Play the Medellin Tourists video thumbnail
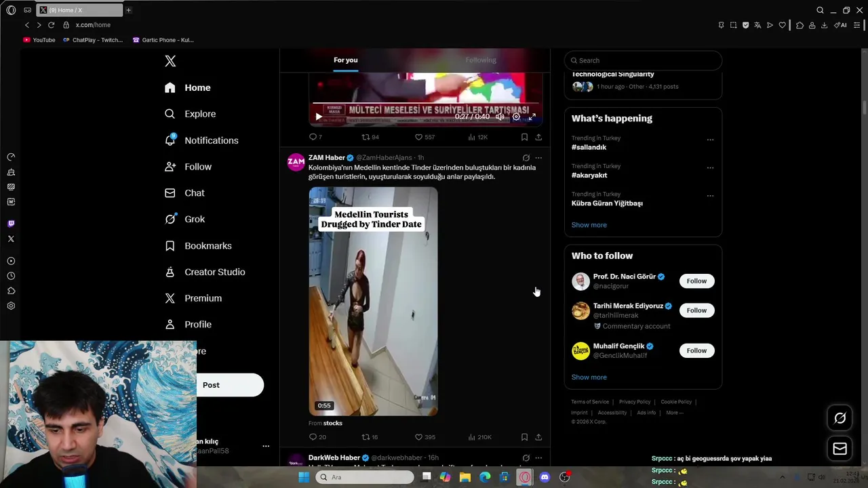The image size is (868, 488). [374, 302]
